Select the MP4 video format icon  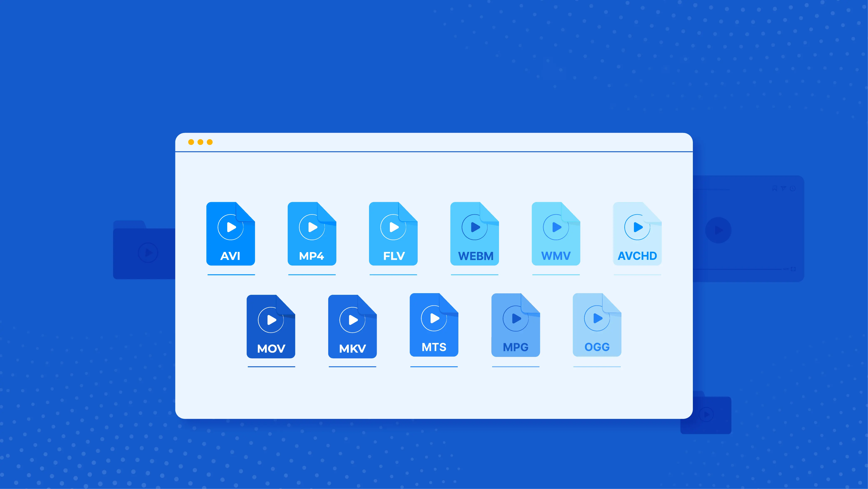pos(312,234)
